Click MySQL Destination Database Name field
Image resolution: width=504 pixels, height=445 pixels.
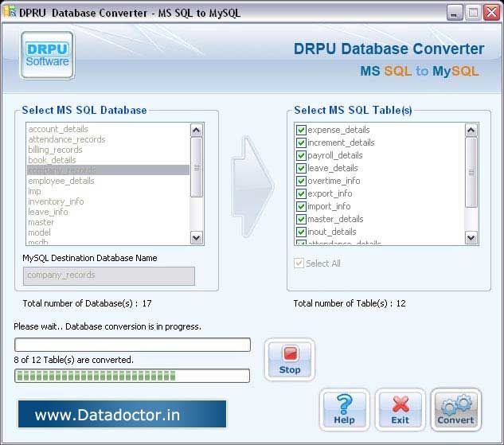(x=109, y=275)
